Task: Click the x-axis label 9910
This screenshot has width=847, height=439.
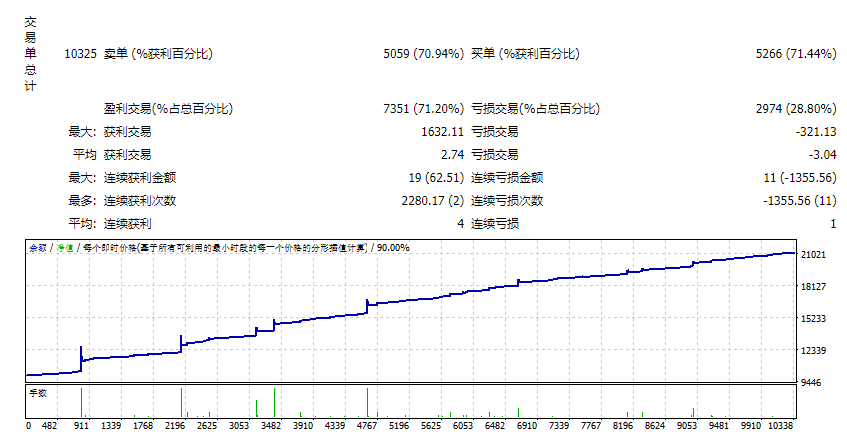Action: point(750,426)
